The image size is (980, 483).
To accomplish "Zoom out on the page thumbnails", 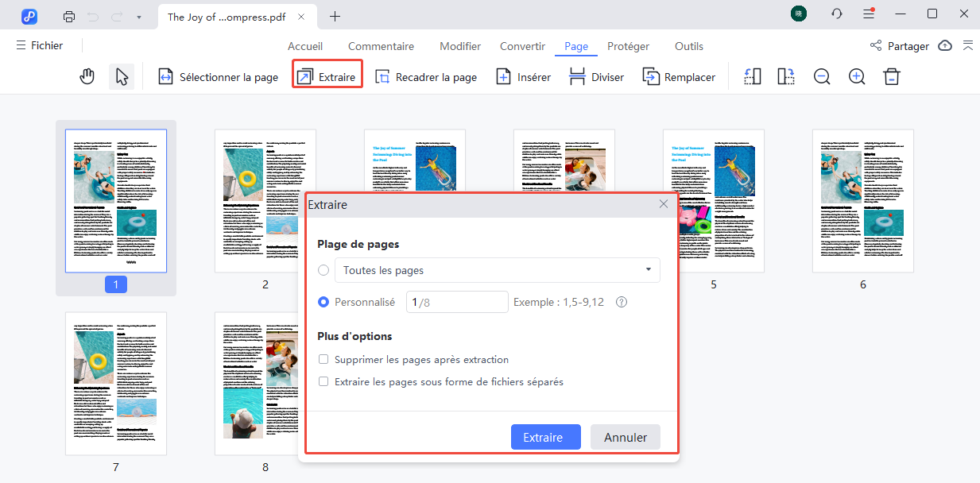I will (x=822, y=76).
